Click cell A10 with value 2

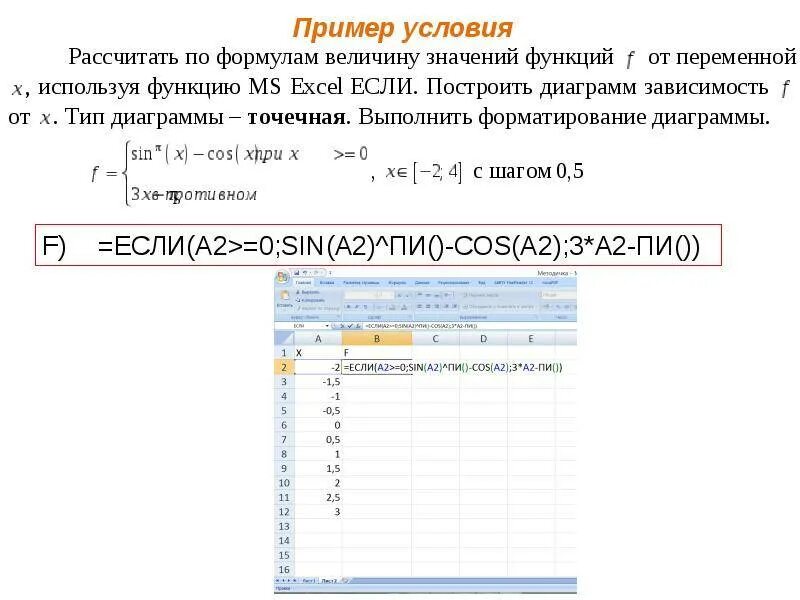[318, 483]
